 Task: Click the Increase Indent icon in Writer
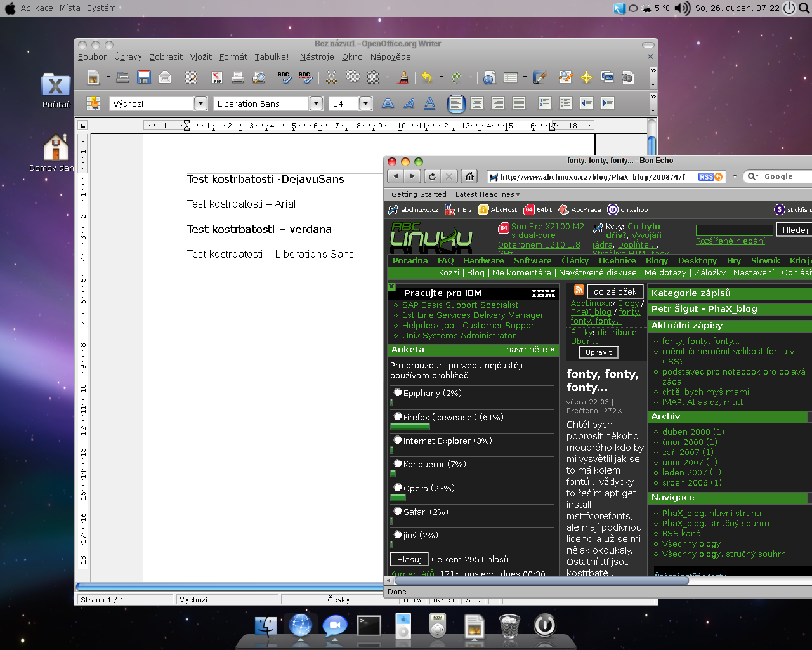point(608,103)
